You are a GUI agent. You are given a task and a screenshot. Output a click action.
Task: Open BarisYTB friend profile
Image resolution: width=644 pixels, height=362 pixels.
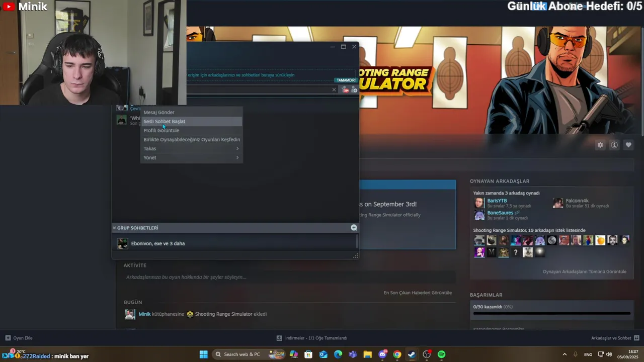coord(497,201)
